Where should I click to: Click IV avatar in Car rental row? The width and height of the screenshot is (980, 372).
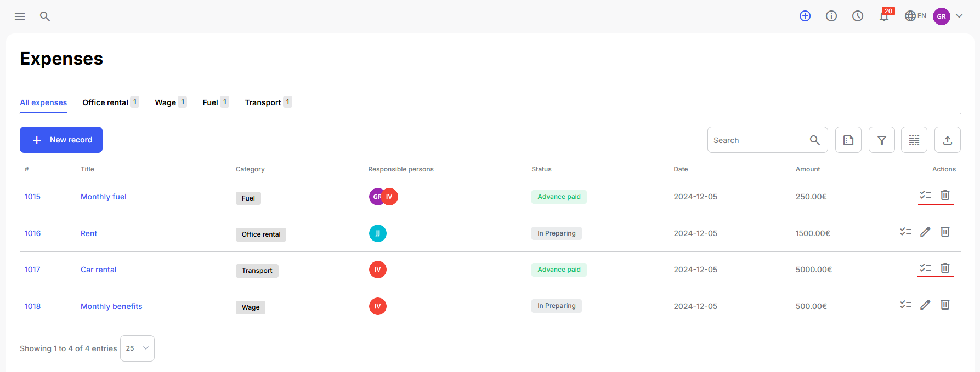(378, 270)
